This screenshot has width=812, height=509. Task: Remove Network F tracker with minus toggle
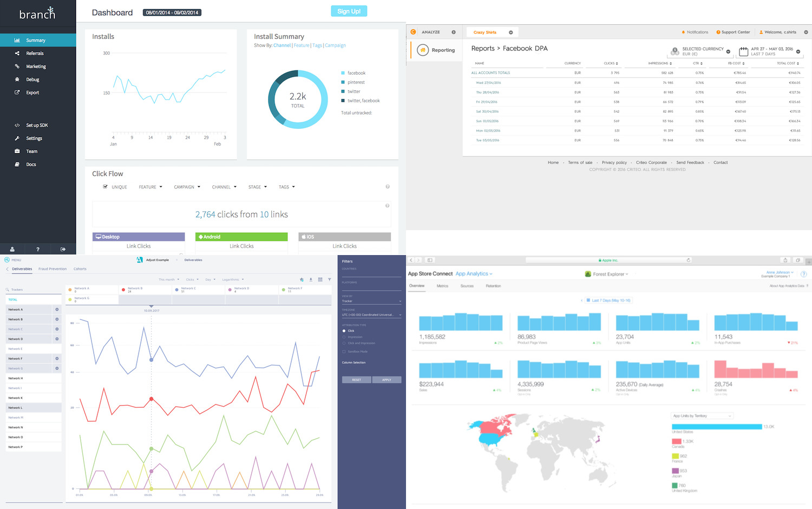click(57, 358)
